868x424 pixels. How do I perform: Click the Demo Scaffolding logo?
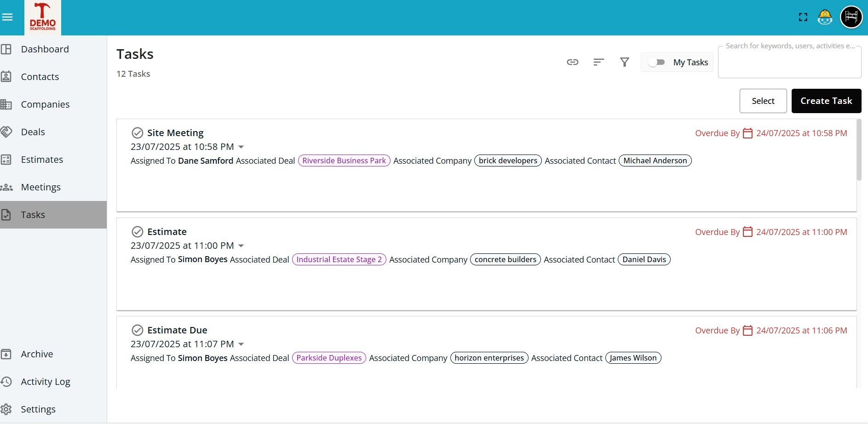click(x=43, y=17)
